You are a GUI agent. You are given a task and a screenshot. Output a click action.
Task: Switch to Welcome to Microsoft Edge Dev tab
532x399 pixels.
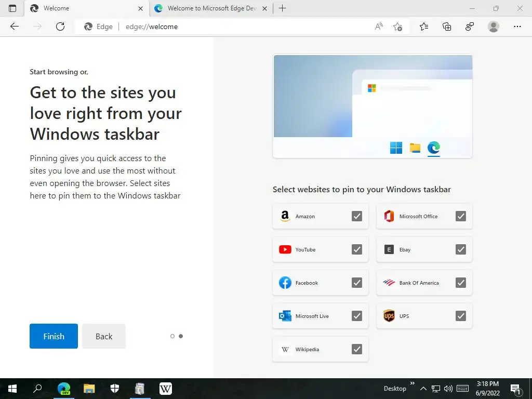coord(211,8)
